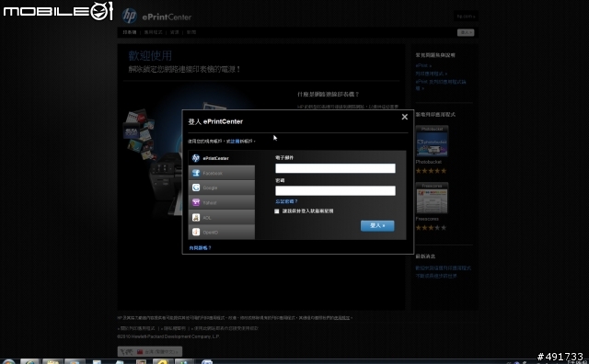Choose AOL as the login provider
Viewport: 589px width, 364px height.
[x=222, y=217]
